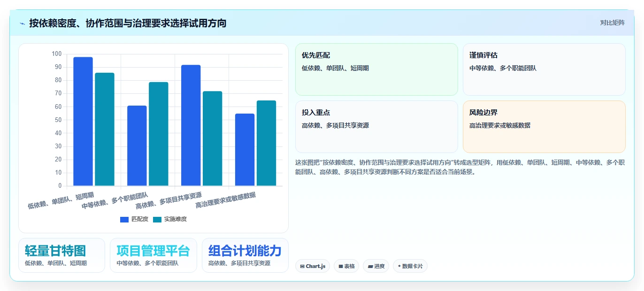Screen dimensions: 644x291
Task: Select the 匹配度 bar for 中等依赖、多个职能团队
Action: [x=137, y=146]
